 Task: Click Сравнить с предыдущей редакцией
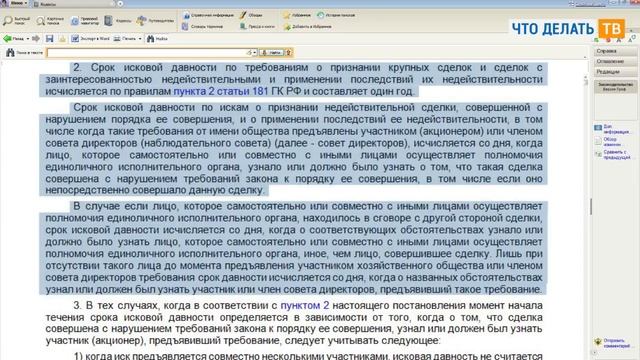coord(612,154)
